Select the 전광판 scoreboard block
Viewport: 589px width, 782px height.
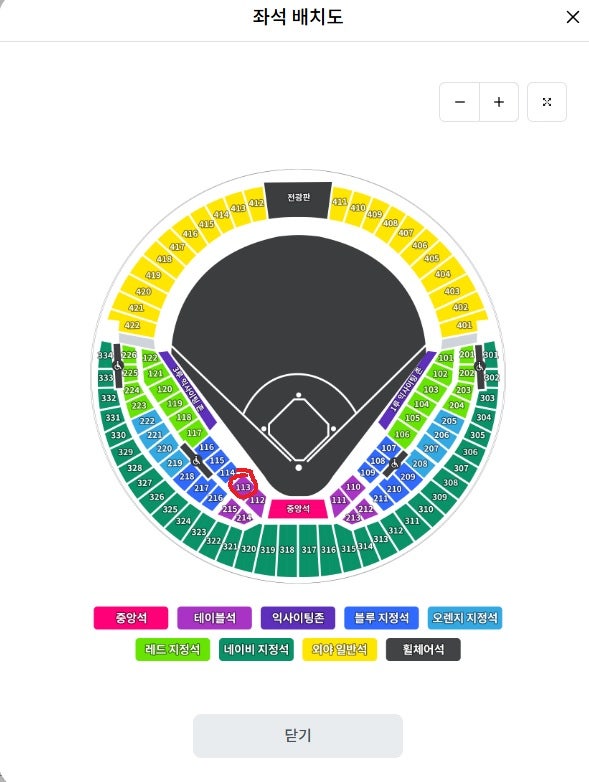click(x=298, y=199)
